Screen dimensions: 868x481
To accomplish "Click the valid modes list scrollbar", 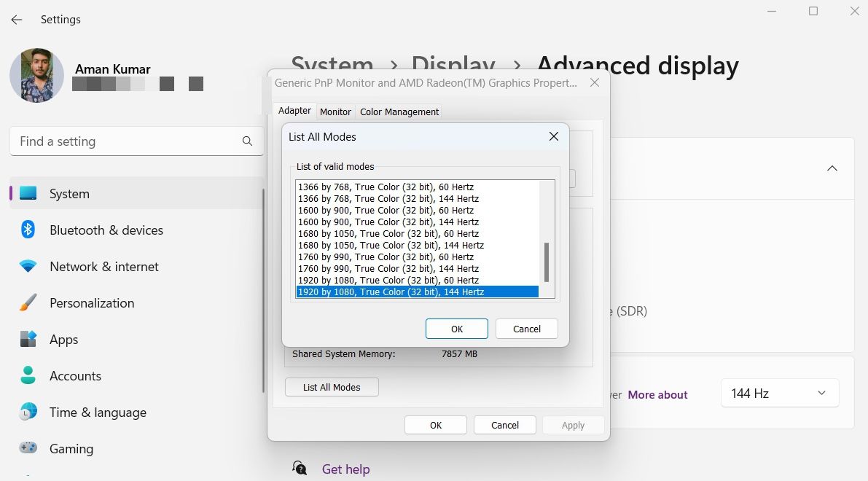I will click(547, 262).
